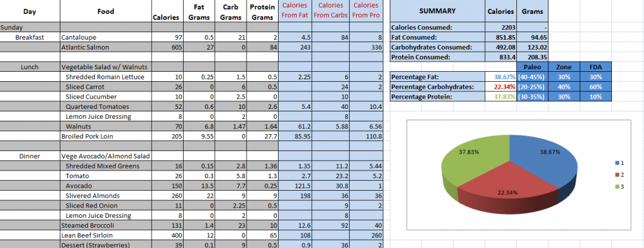644x248 pixels.
Task: Select the Walnuts calories cell showing 70
Action: pyautogui.click(x=167, y=127)
